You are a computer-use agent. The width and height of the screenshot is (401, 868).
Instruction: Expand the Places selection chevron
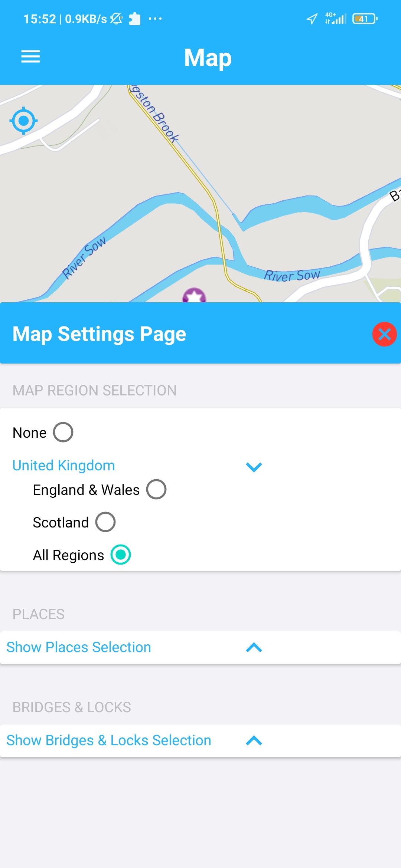pyautogui.click(x=254, y=648)
